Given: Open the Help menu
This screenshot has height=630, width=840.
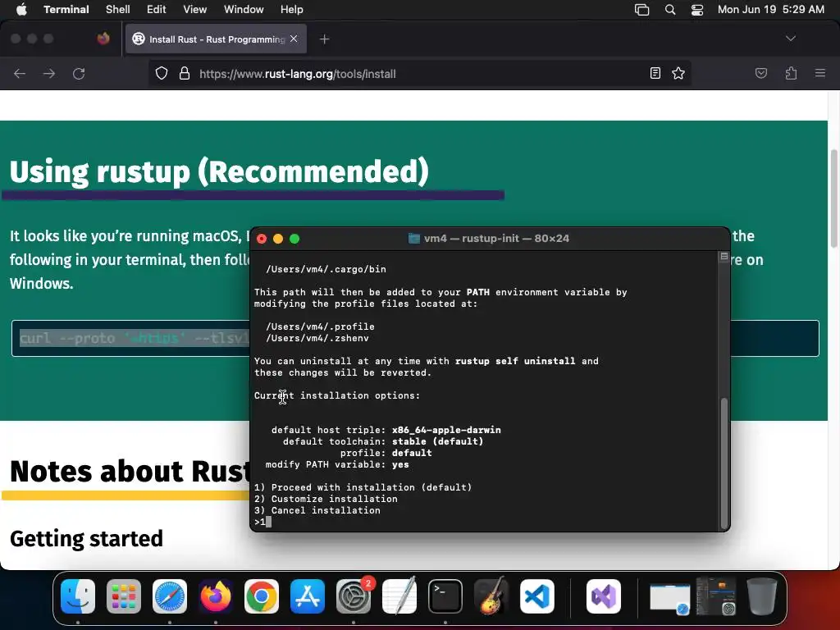Looking at the screenshot, I should click(292, 10).
